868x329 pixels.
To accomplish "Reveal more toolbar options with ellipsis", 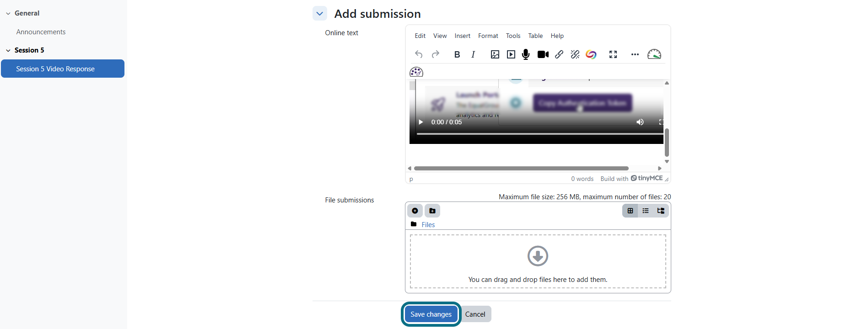I will (635, 54).
